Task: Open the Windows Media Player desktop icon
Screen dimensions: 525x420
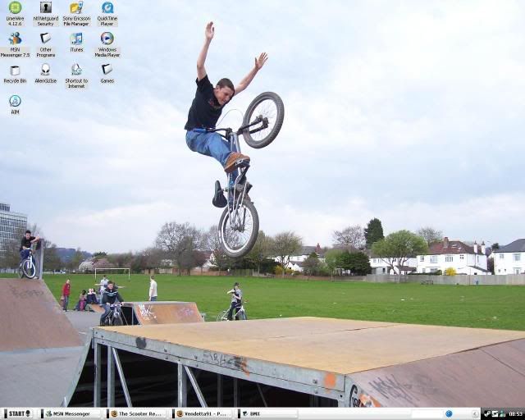Action: pos(107,44)
